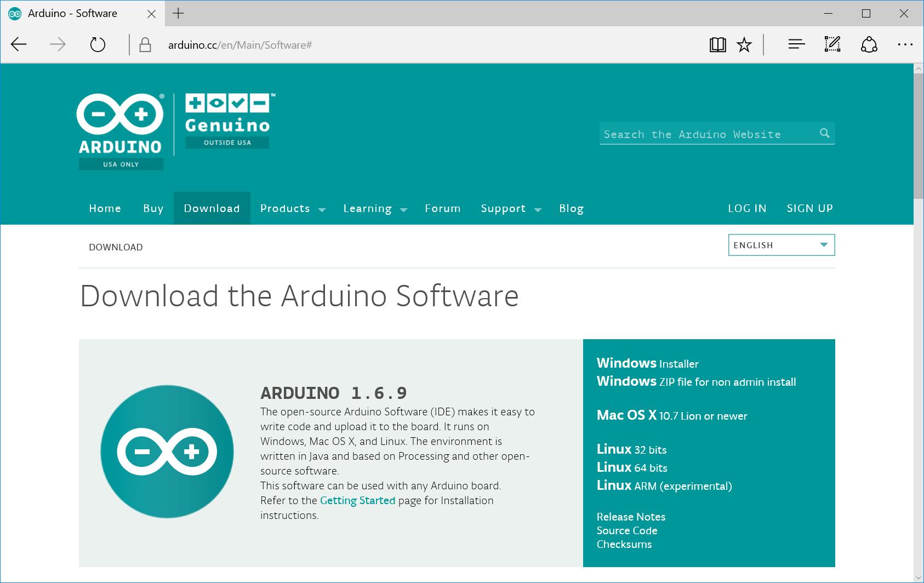Click the Share icon in toolbar
This screenshot has width=924, height=583.
point(869,44)
